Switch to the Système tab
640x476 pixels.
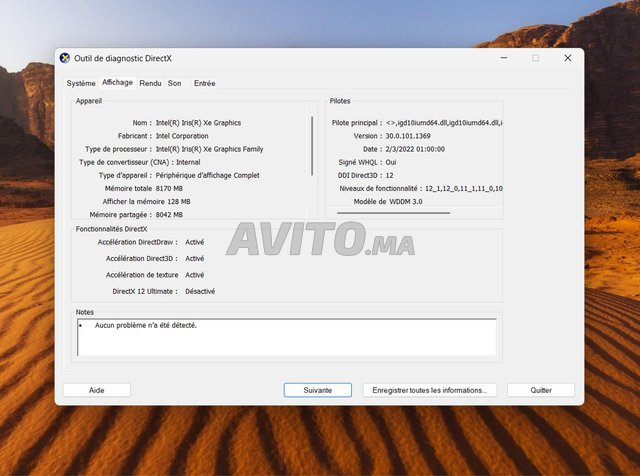point(81,83)
